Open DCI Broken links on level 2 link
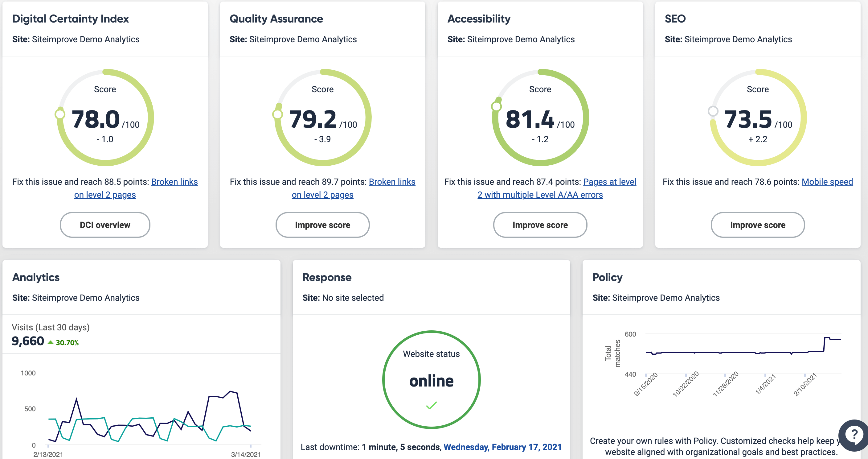 click(x=174, y=182)
